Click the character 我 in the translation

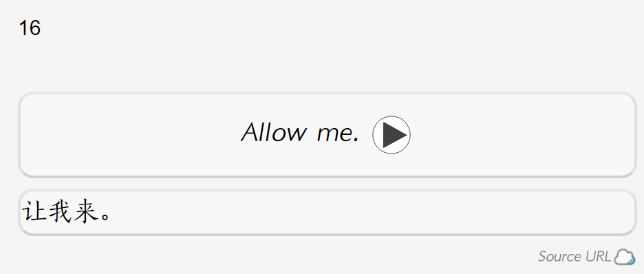coord(61,212)
